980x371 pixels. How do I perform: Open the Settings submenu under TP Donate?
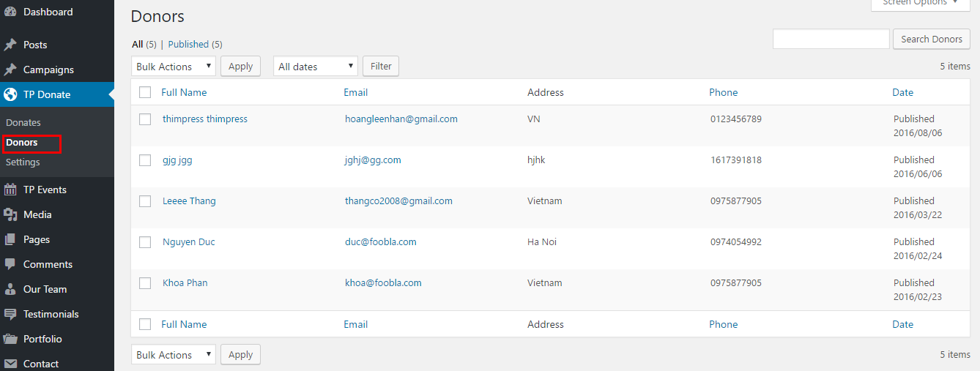pos(23,162)
